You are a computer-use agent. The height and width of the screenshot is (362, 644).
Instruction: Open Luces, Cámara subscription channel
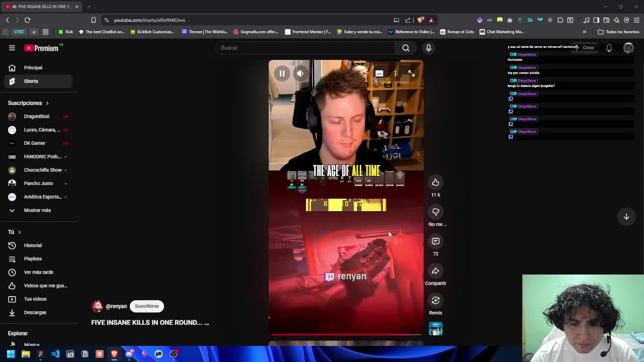(38, 130)
